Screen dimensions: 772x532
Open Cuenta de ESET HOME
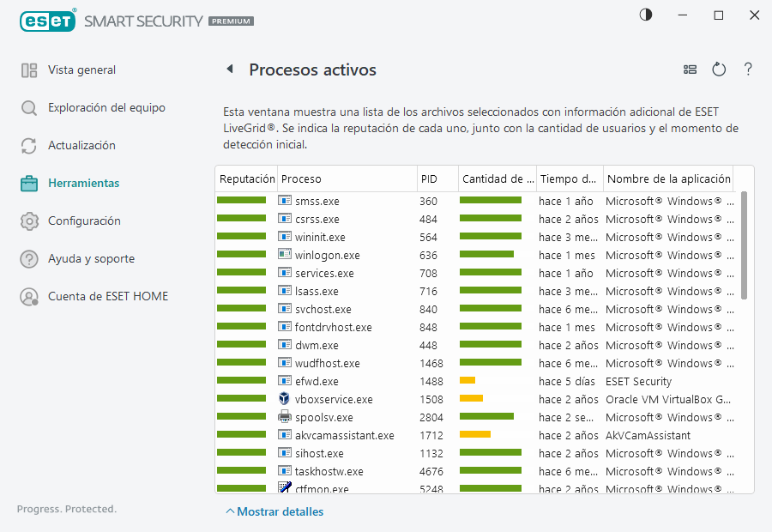pyautogui.click(x=108, y=297)
